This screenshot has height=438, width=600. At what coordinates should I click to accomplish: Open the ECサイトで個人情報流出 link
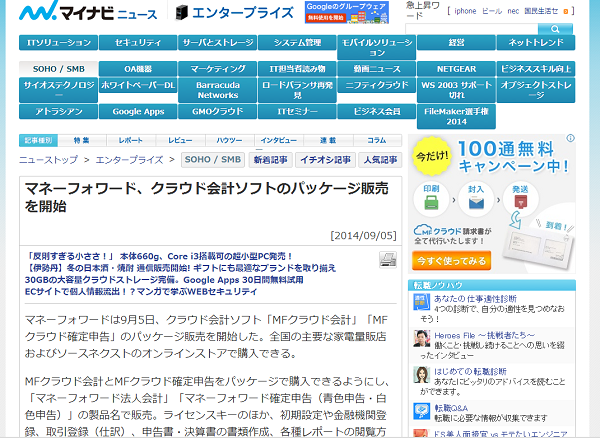pos(141,291)
